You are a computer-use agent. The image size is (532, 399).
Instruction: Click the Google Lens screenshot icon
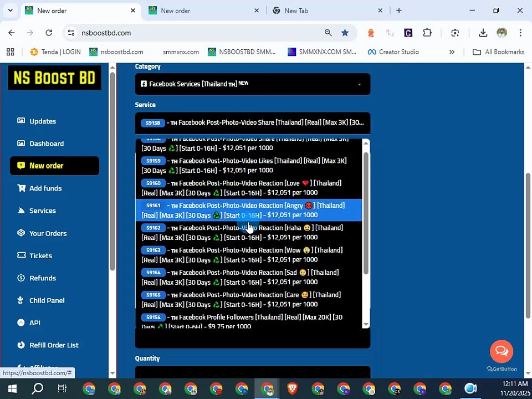coord(455,33)
